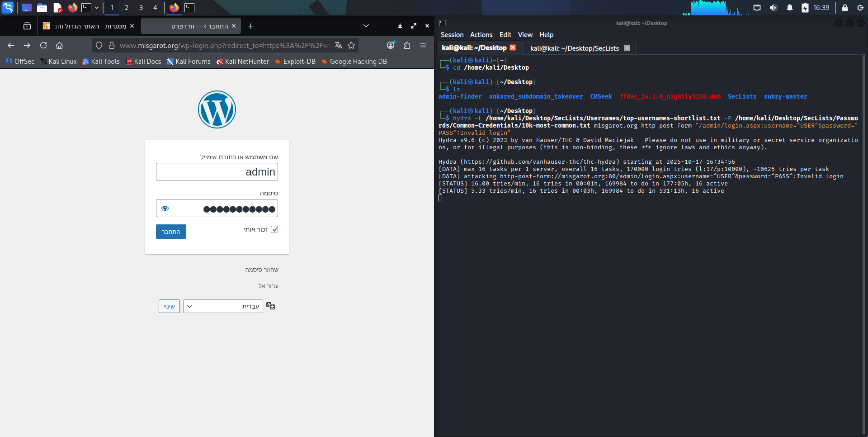Screen dimensions: 868x437
Task: Click the show desktop panel icon
Action: (x=27, y=8)
